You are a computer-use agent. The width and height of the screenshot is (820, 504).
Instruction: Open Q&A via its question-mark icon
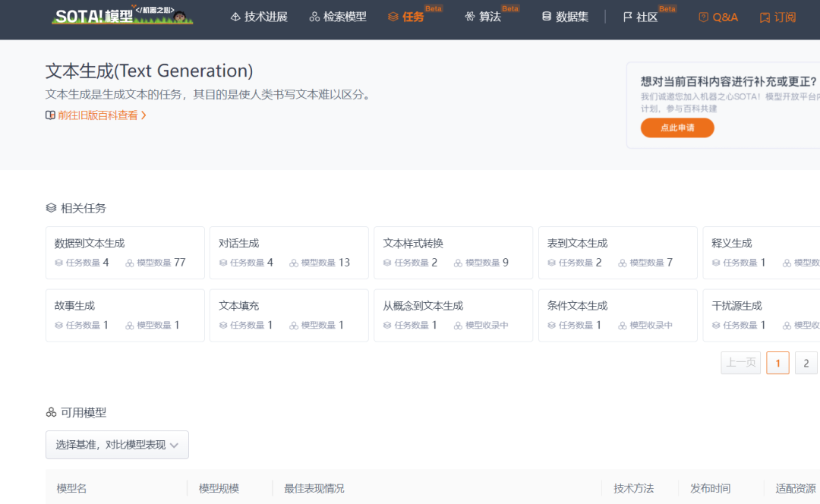coord(702,16)
